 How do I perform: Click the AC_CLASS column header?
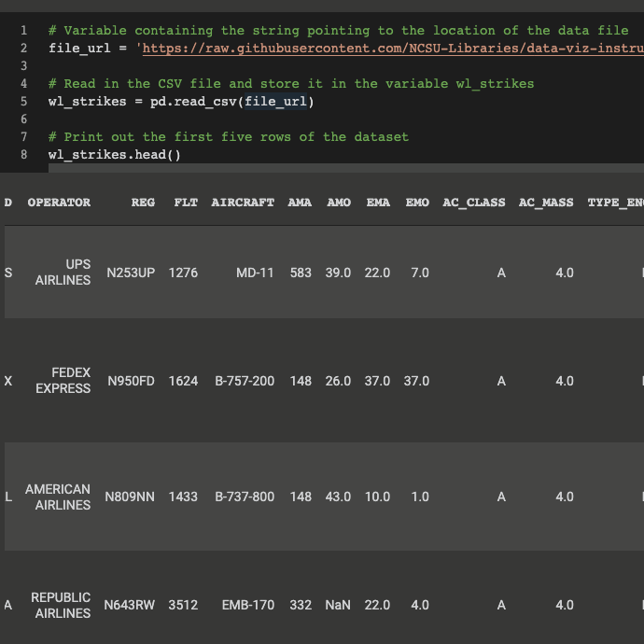(473, 203)
